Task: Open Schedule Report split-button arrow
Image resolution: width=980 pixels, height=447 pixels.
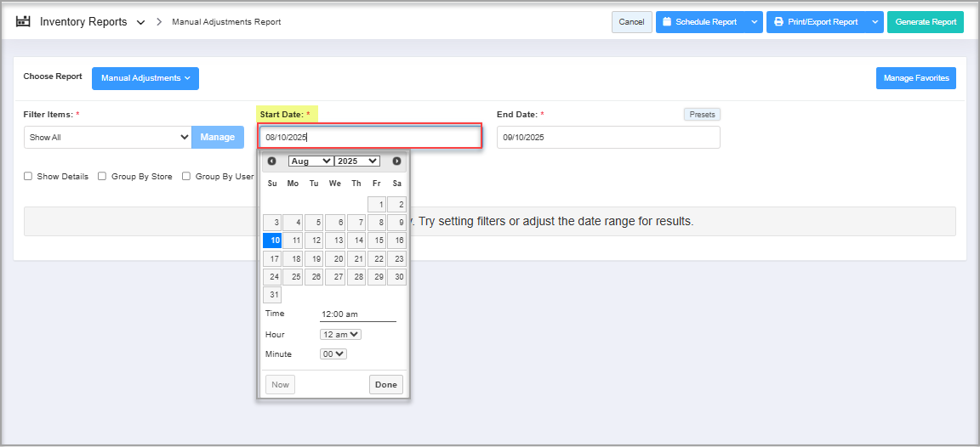Action: click(754, 22)
